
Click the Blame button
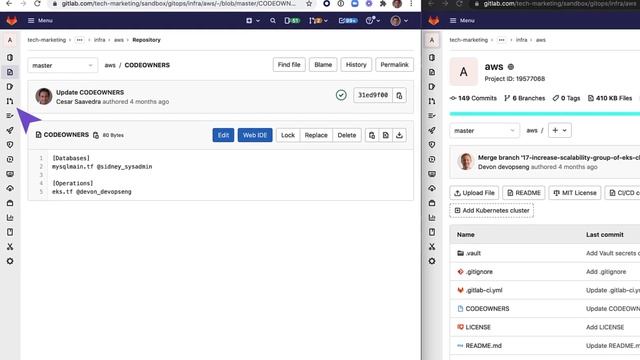(323, 65)
